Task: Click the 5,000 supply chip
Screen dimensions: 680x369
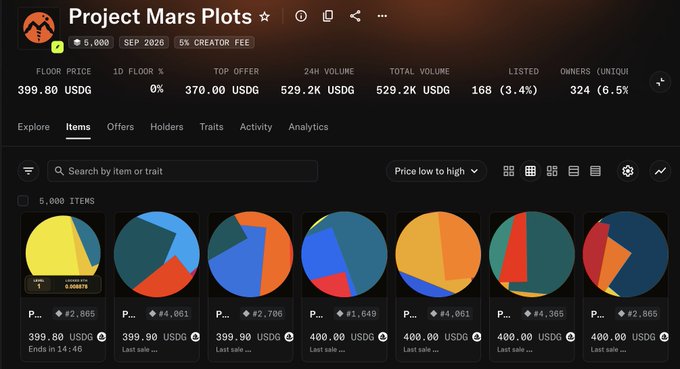Action: (x=91, y=42)
